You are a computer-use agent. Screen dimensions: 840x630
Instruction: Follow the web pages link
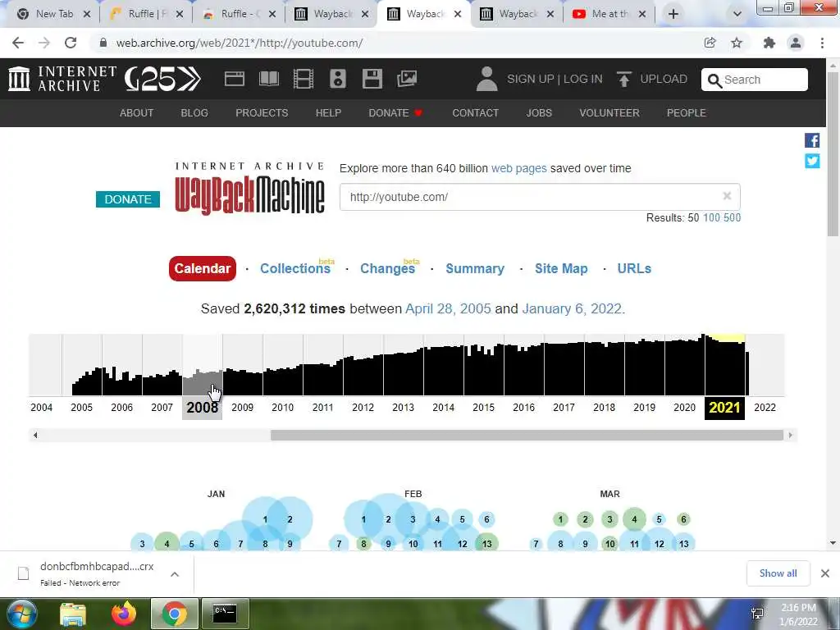pyautogui.click(x=519, y=168)
